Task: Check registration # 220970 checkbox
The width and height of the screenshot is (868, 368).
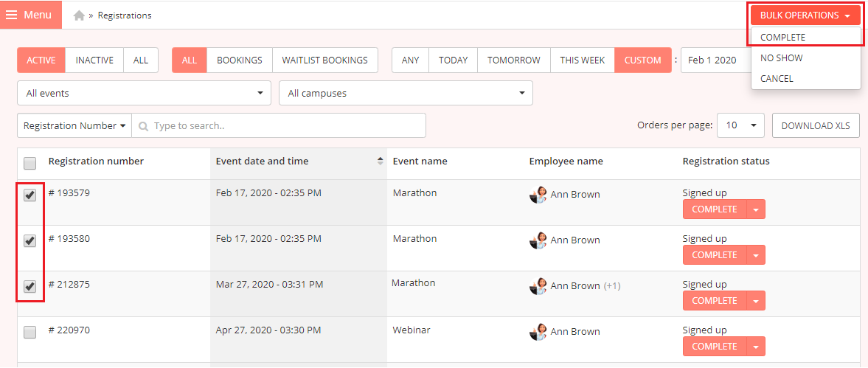Action: (30, 332)
